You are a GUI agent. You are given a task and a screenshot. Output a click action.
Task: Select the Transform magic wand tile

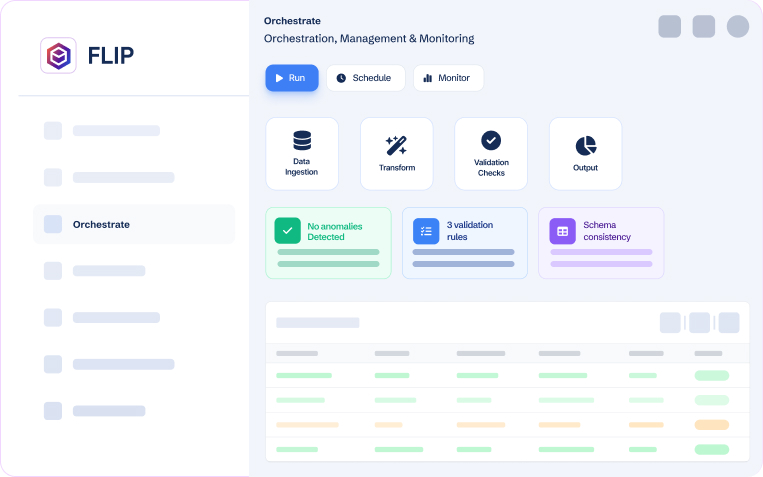click(396, 153)
